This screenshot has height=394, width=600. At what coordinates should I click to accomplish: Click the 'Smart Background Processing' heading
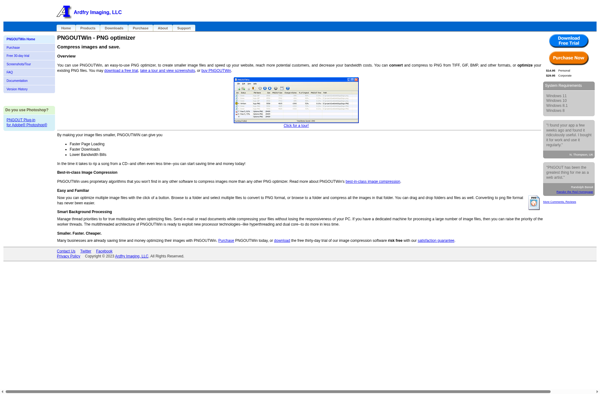[85, 212]
